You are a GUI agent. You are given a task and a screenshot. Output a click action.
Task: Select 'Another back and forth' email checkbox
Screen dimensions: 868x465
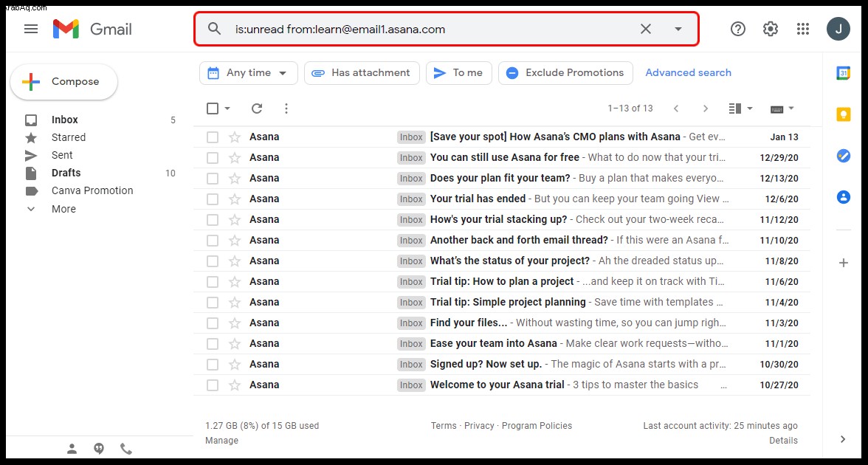click(213, 241)
